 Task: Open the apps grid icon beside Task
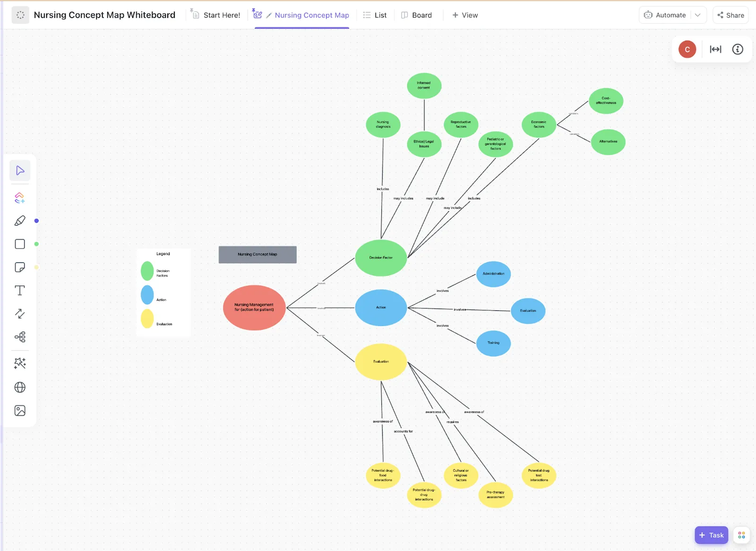click(x=741, y=535)
